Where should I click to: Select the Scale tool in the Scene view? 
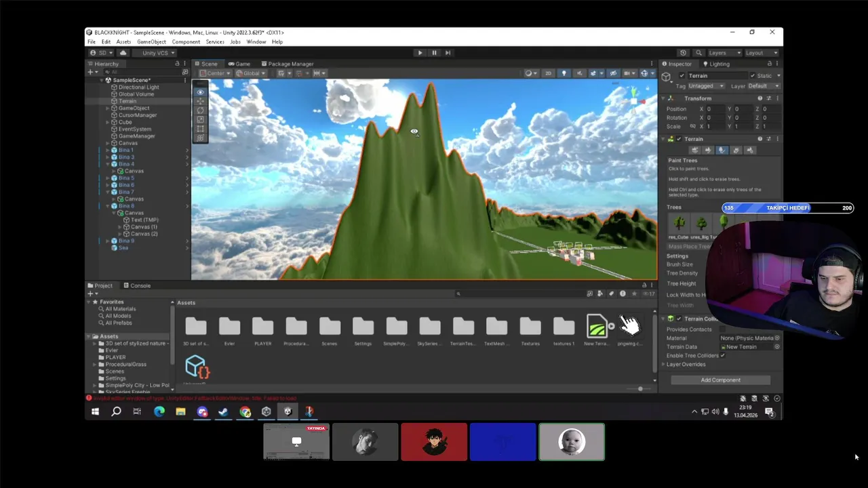199,119
